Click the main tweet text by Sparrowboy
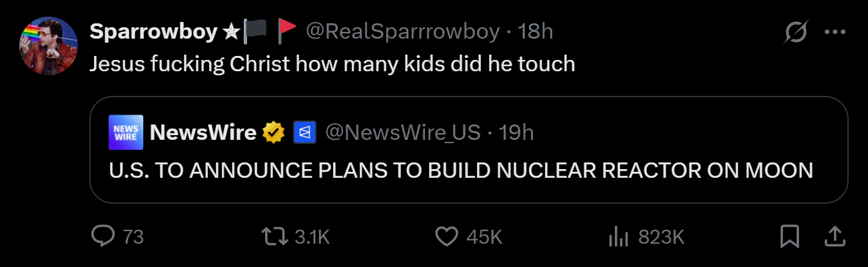The height and width of the screenshot is (267, 868). point(332,63)
